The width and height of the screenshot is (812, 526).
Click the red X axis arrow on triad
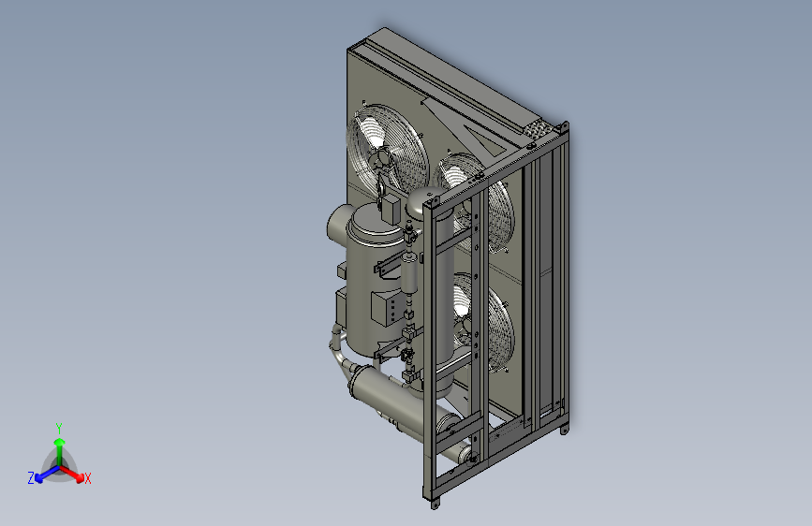tap(73, 474)
